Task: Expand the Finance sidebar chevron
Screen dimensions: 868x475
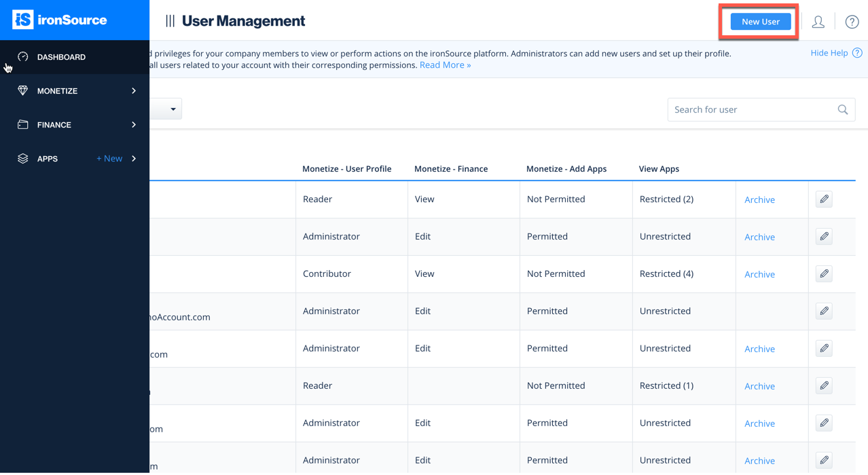Action: (x=134, y=124)
